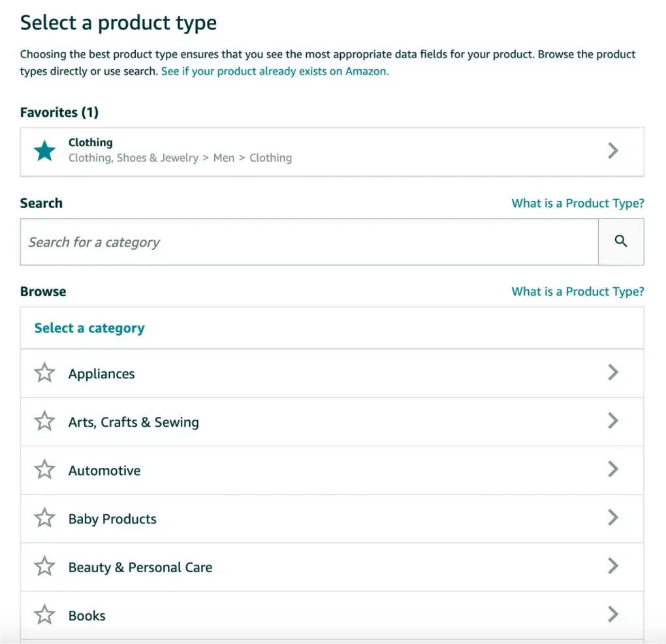Image resolution: width=666 pixels, height=644 pixels.
Task: Expand Arts, Crafts & Sewing chevron arrow
Action: [612, 421]
